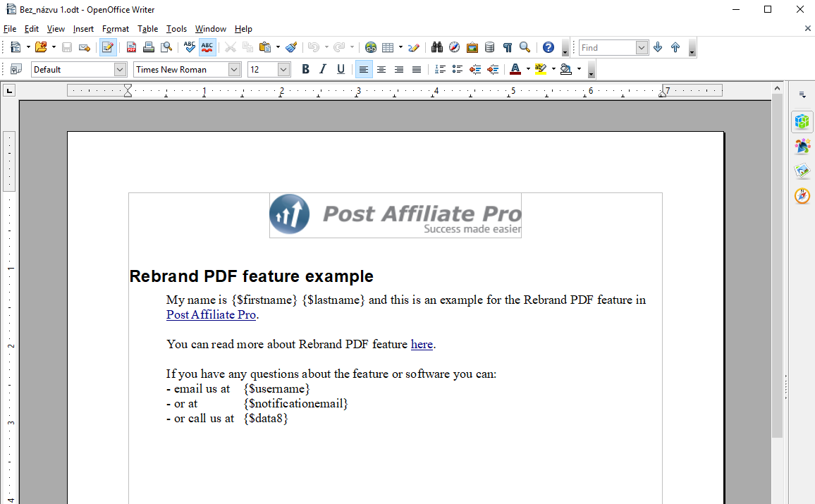815x504 pixels.
Task: Click the Clone Formatting paintbrush icon
Action: point(291,47)
